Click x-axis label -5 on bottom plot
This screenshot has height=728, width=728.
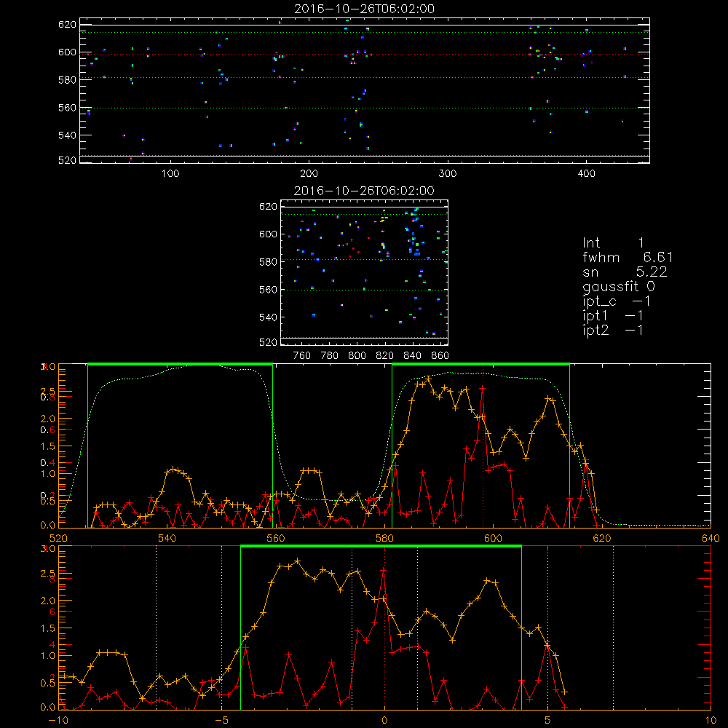(x=221, y=720)
